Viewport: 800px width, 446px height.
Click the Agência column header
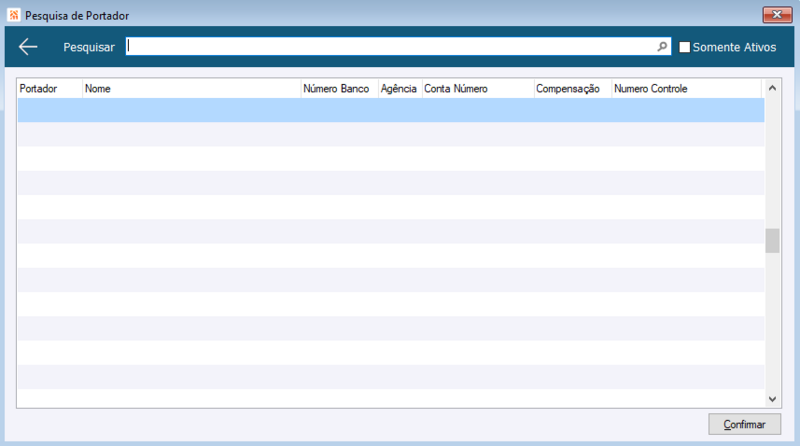click(x=400, y=89)
